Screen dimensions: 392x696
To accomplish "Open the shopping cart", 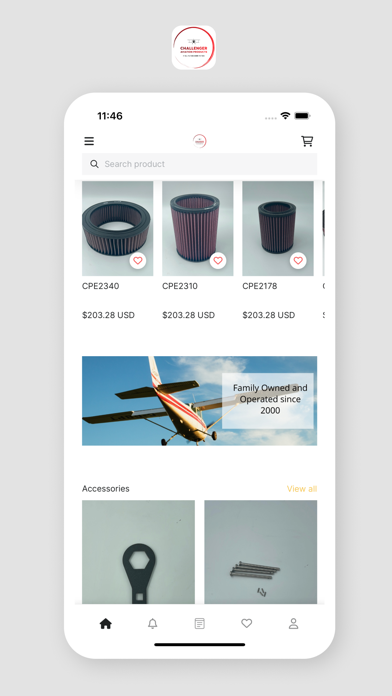I will pyautogui.click(x=307, y=141).
